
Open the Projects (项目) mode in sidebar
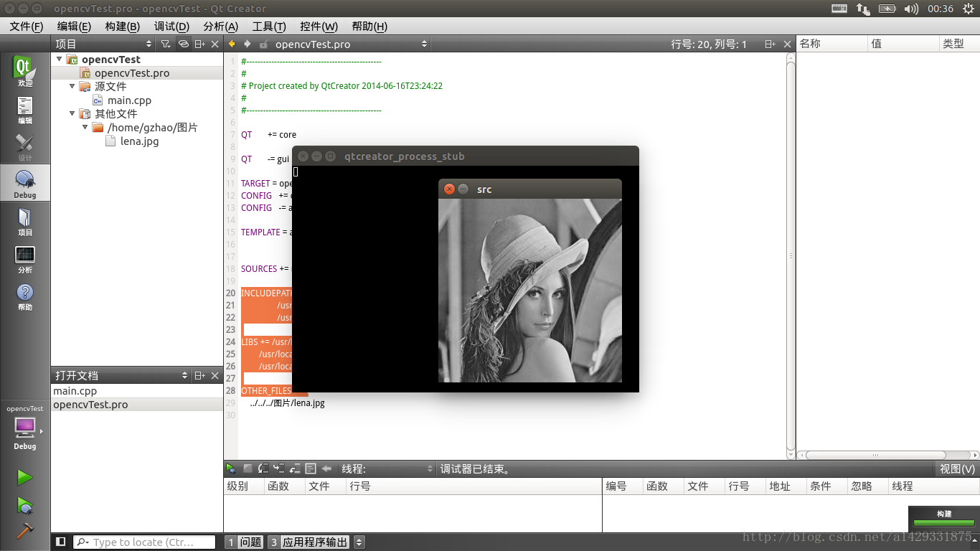click(25, 222)
